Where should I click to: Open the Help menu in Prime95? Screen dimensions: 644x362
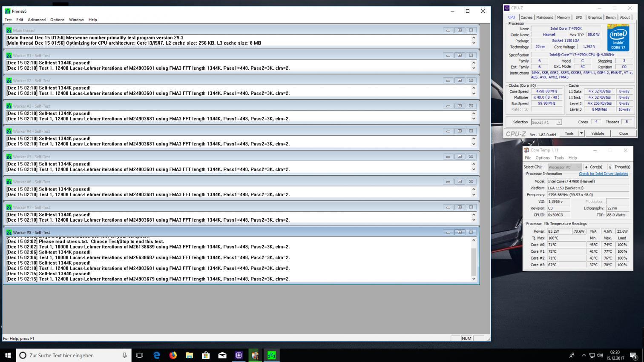click(92, 20)
